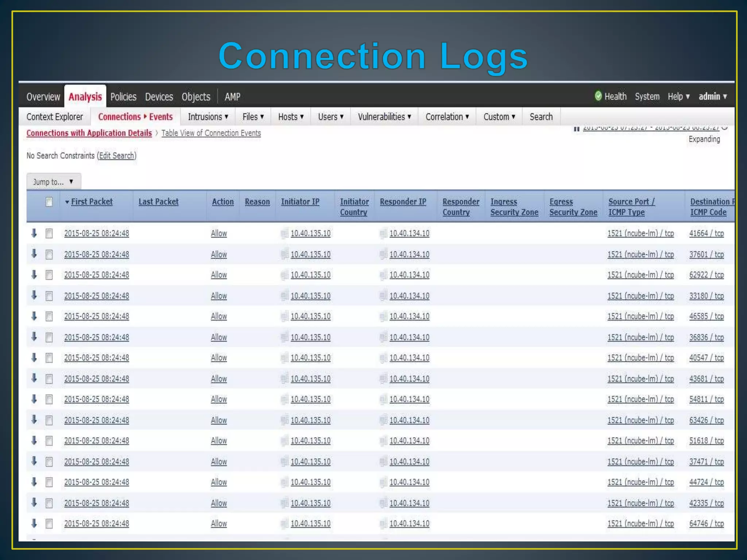Viewport: 747px width, 560px height.
Task: Check the row with destination port 37471
Action: pos(49,462)
